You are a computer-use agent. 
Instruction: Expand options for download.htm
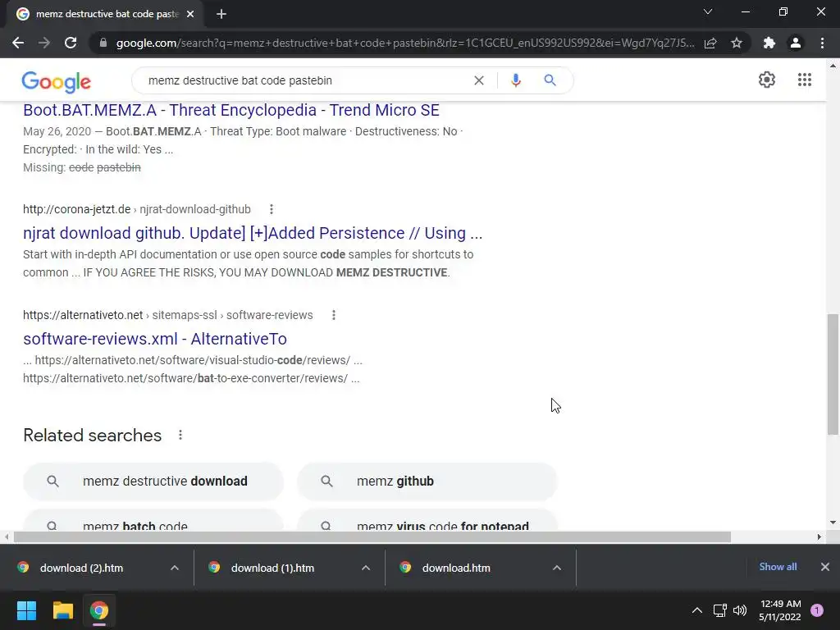tap(557, 568)
